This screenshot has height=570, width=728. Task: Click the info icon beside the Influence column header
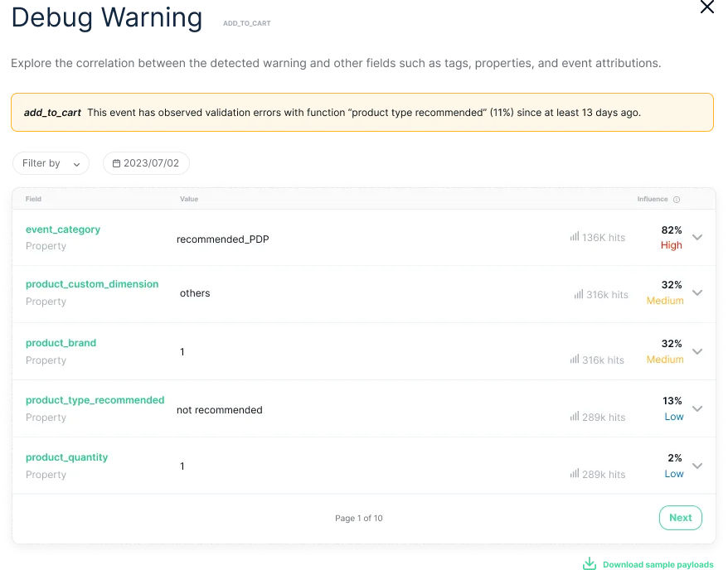pos(676,199)
